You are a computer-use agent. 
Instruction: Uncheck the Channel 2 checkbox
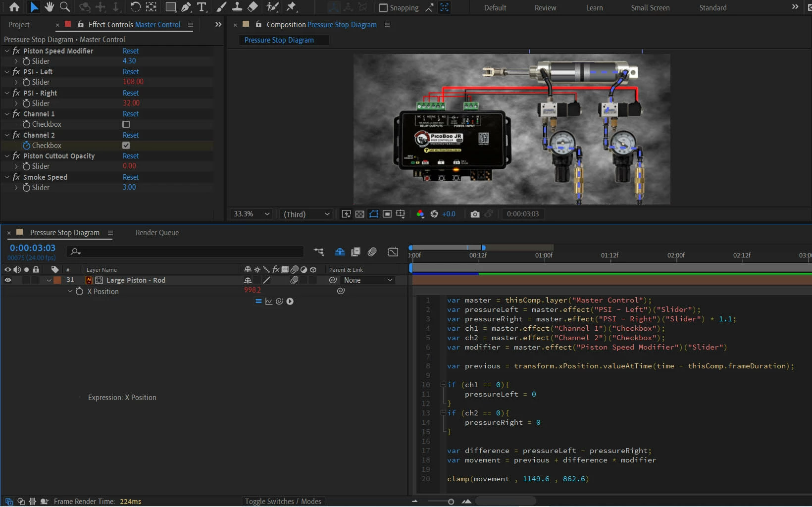point(126,146)
